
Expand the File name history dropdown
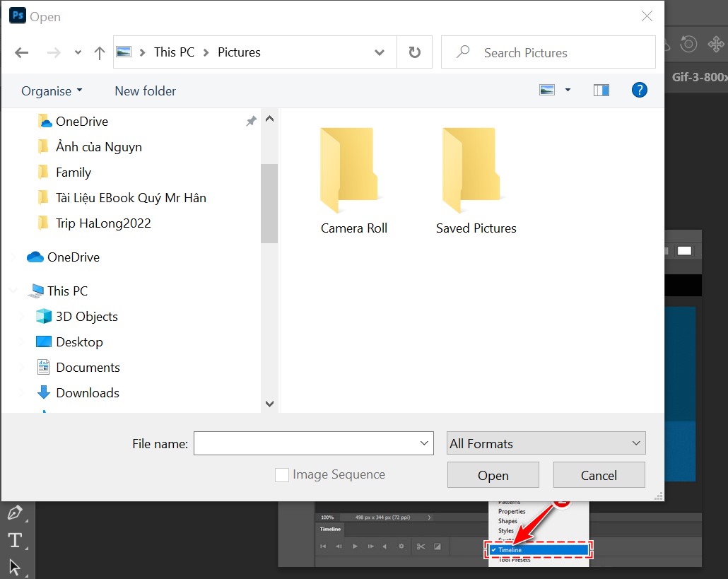tap(424, 443)
